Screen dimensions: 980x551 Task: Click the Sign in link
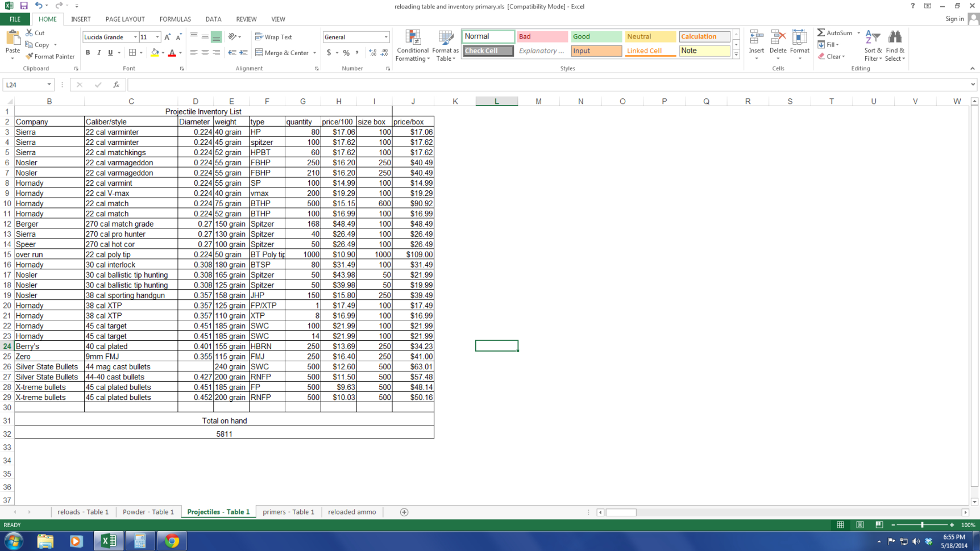[x=955, y=19]
